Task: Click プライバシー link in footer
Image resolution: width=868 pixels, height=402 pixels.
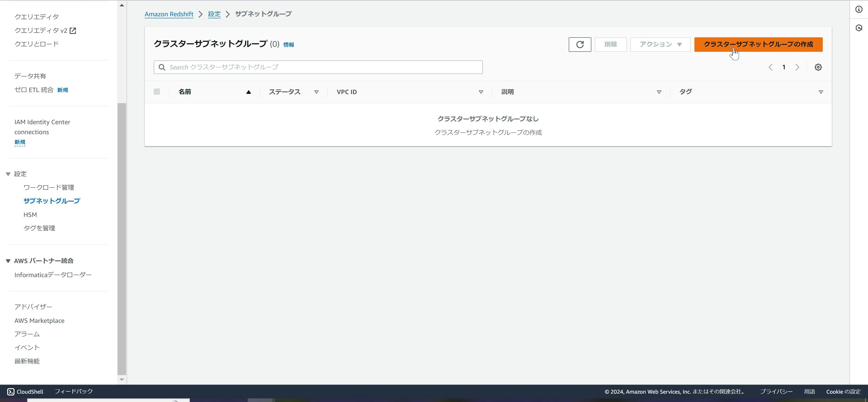Action: 776,392
